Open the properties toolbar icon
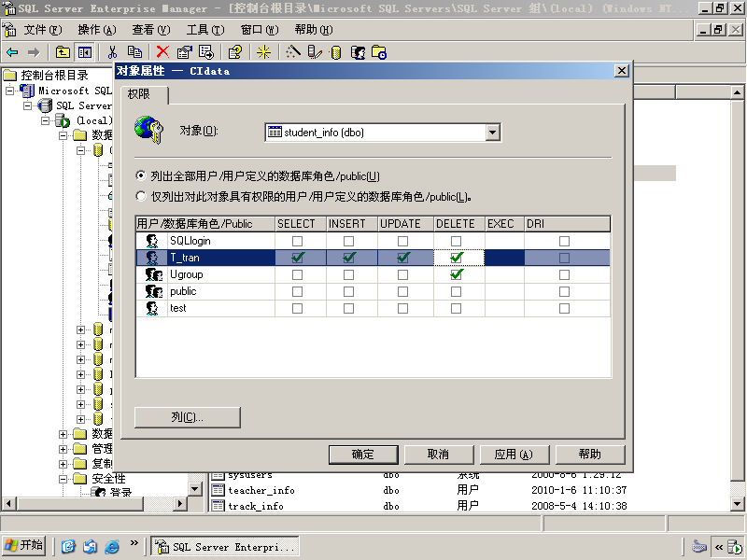This screenshot has height=560, width=747. click(184, 52)
